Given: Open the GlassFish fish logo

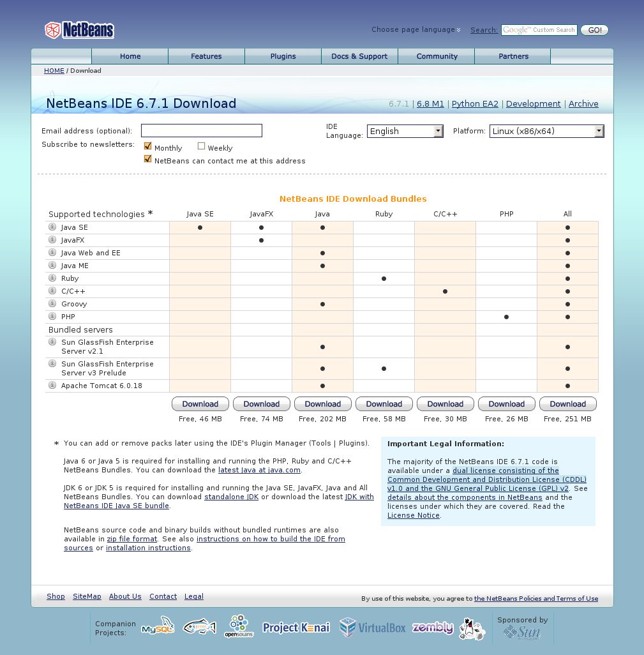Looking at the screenshot, I should coord(200,627).
